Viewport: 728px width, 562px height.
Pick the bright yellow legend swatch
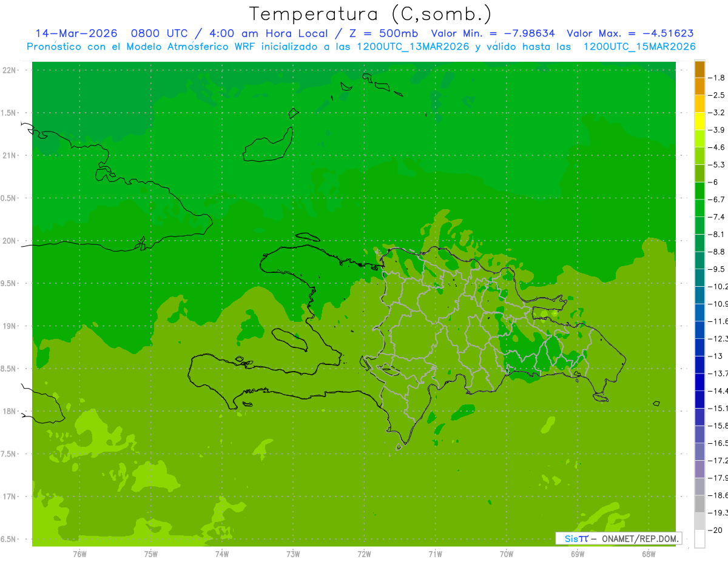699,121
